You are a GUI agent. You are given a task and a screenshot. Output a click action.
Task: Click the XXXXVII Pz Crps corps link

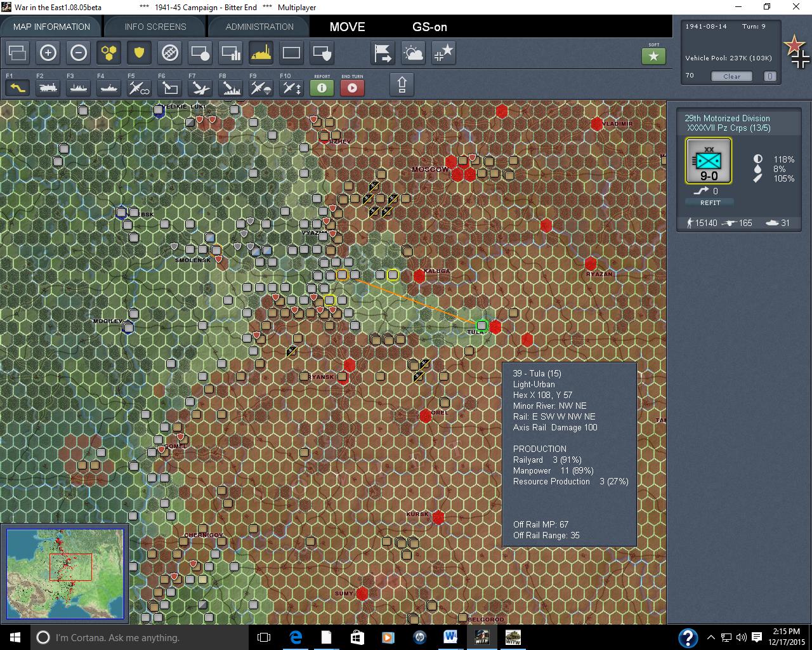click(728, 128)
